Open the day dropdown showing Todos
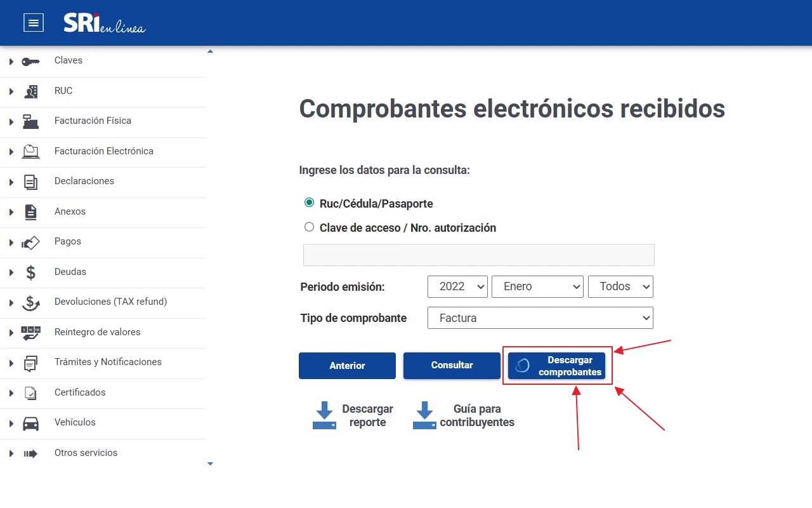Screen dimensions: 812x508 click(620, 286)
